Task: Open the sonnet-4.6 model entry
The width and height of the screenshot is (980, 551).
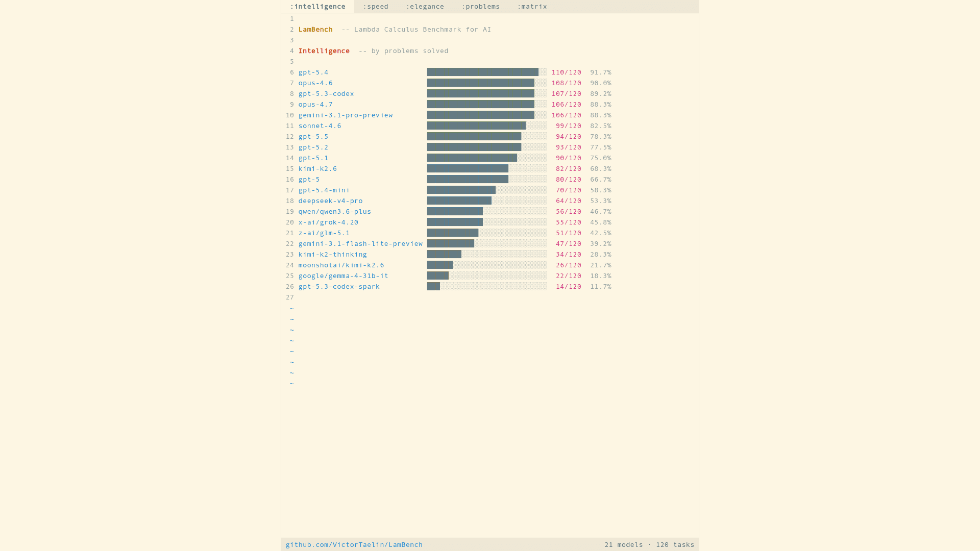Action: (x=320, y=126)
